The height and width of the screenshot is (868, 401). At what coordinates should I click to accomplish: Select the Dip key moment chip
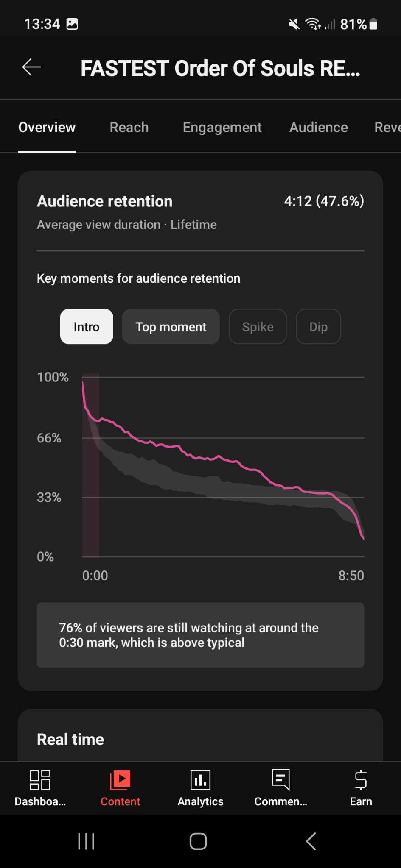318,327
